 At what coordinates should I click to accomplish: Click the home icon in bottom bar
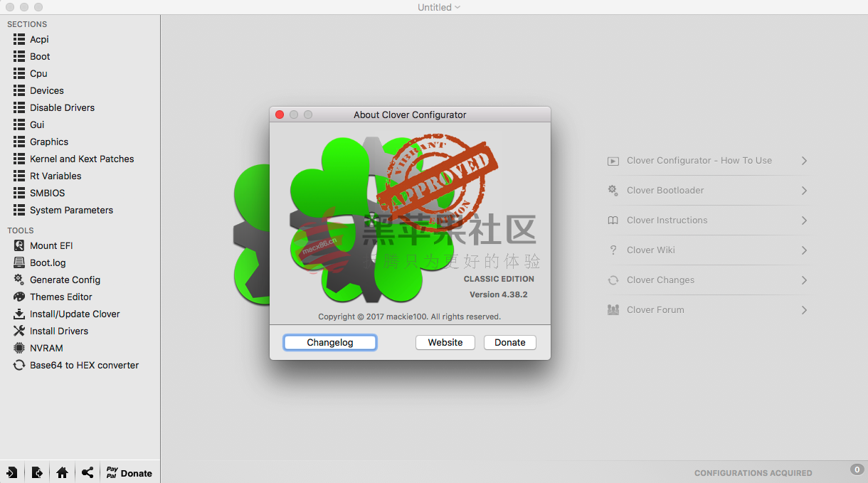point(63,472)
